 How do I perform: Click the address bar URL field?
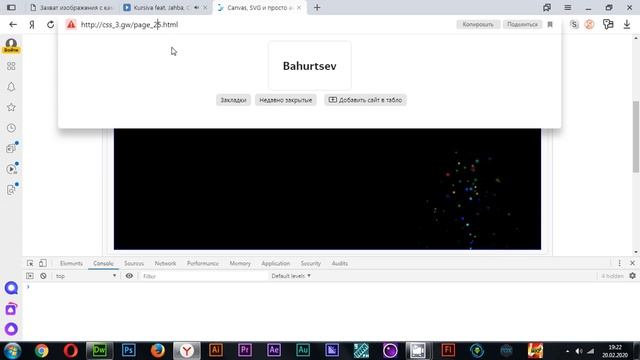click(261, 24)
